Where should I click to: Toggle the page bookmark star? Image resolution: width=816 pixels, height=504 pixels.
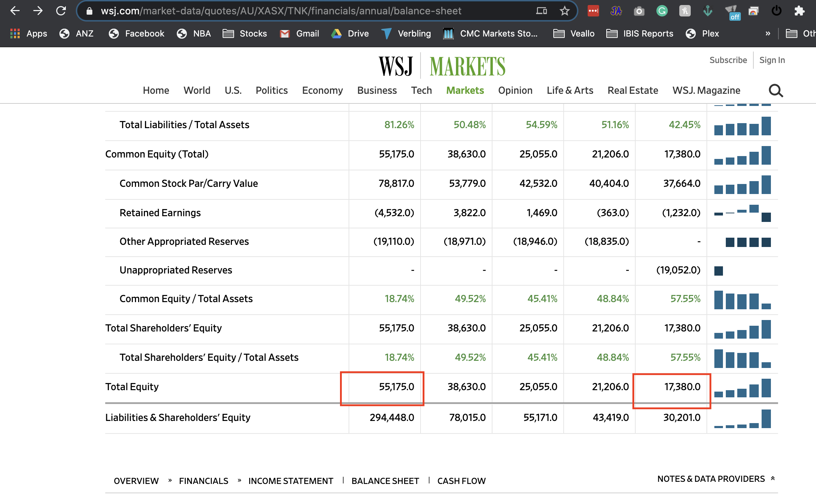[564, 11]
